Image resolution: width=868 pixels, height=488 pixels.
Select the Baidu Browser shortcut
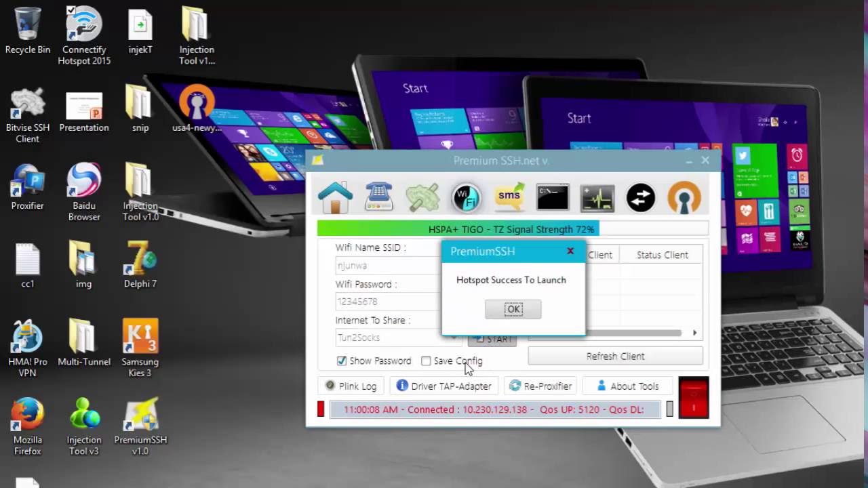[x=84, y=192]
